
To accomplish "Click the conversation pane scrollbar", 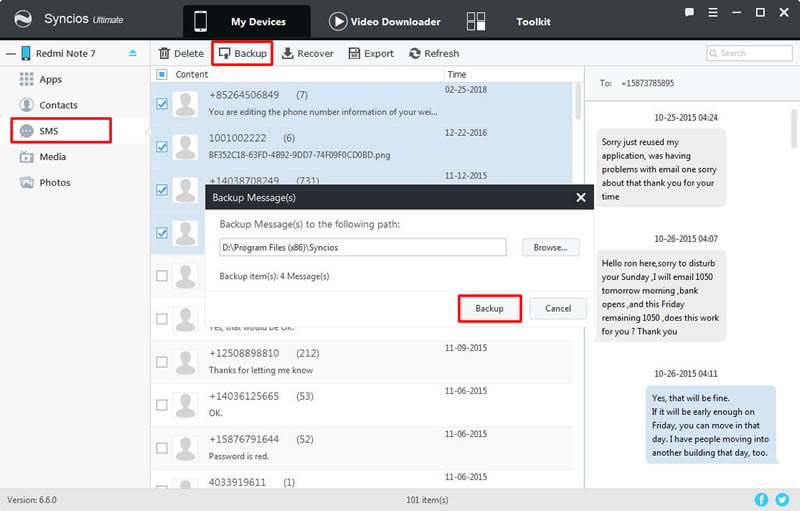I will click(x=794, y=127).
